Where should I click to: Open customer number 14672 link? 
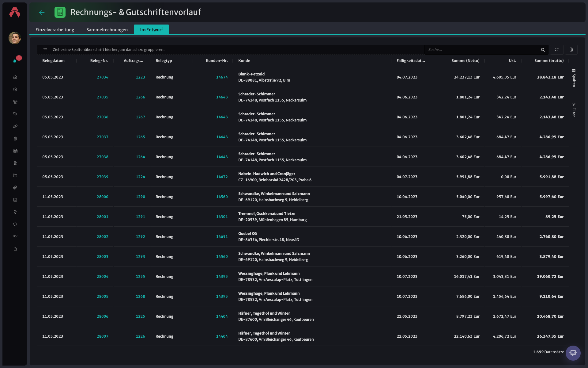tap(222, 177)
